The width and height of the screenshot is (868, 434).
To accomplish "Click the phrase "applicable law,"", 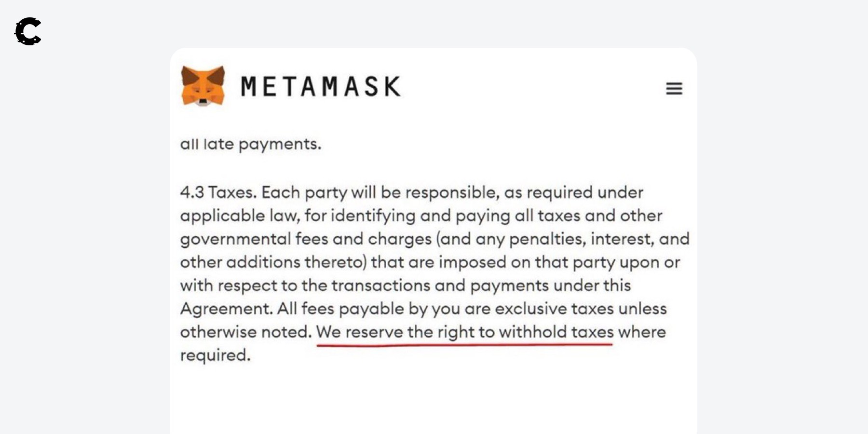I will click(x=240, y=216).
